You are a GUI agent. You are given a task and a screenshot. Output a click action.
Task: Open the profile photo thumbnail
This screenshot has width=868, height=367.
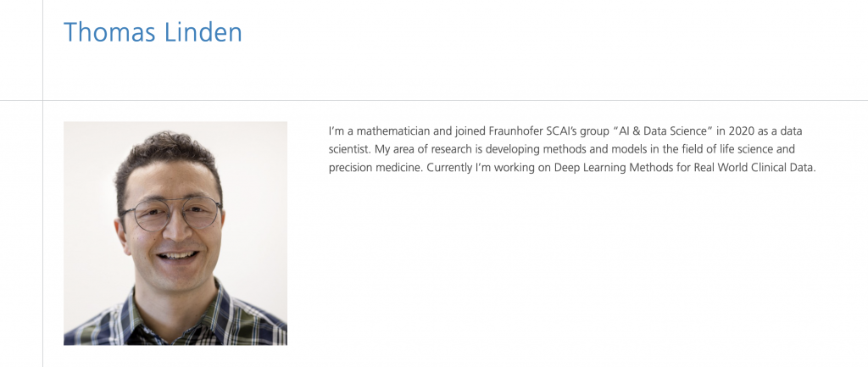tap(175, 233)
